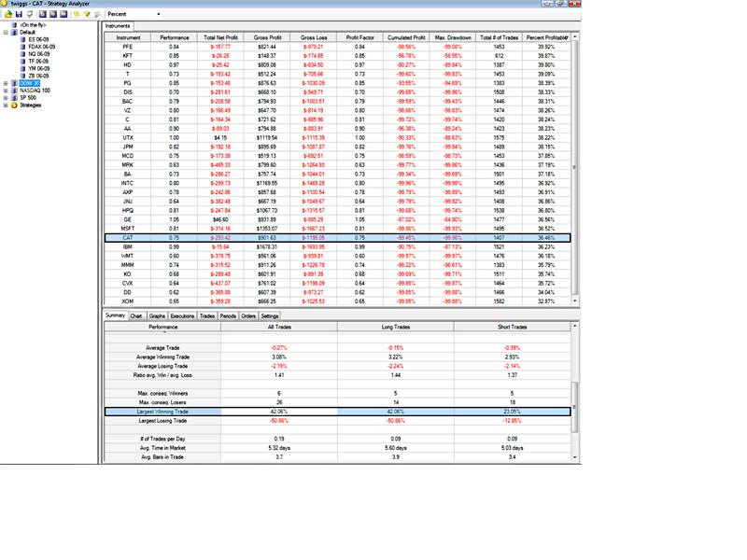Viewport: 747px width, 560px height.
Task: Select the NASDAQ 100 list item
Action: click(x=35, y=91)
